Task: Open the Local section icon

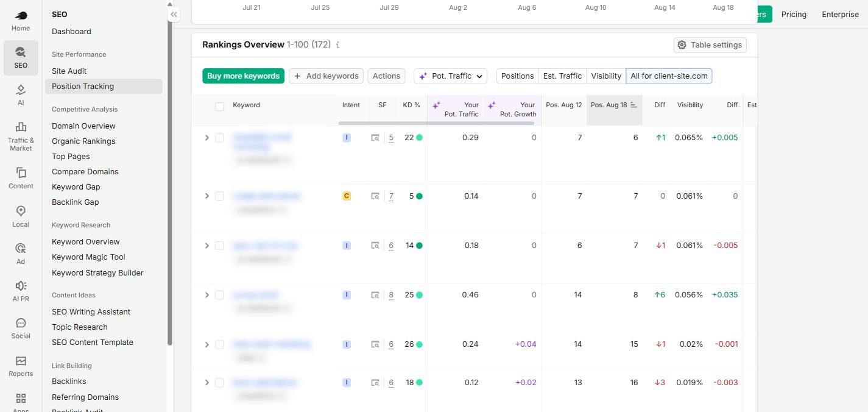Action: tap(21, 216)
